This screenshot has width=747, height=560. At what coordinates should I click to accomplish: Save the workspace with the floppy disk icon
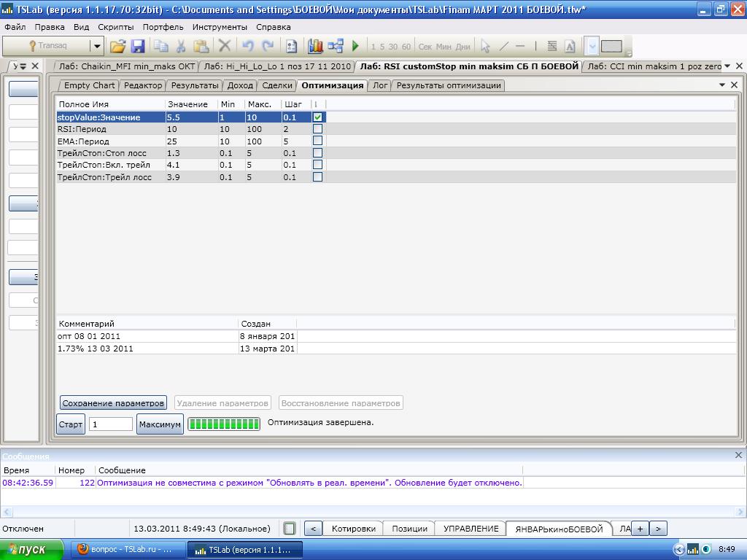[137, 46]
